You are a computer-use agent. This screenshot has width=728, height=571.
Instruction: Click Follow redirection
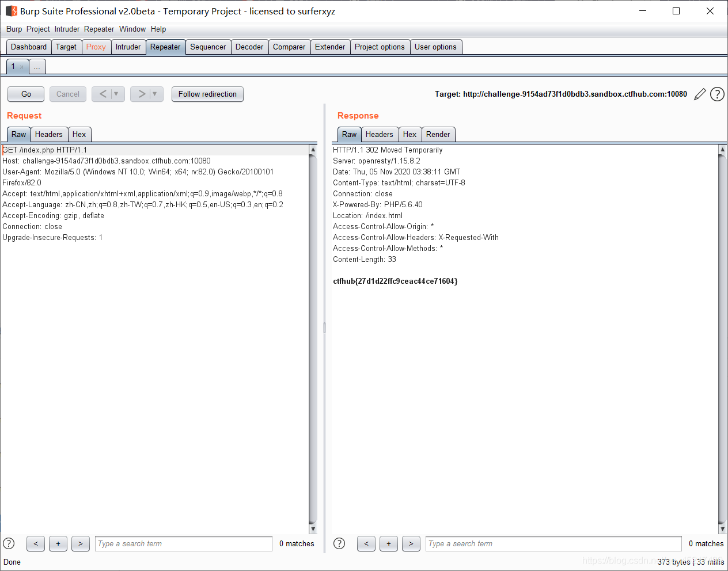[x=207, y=94]
